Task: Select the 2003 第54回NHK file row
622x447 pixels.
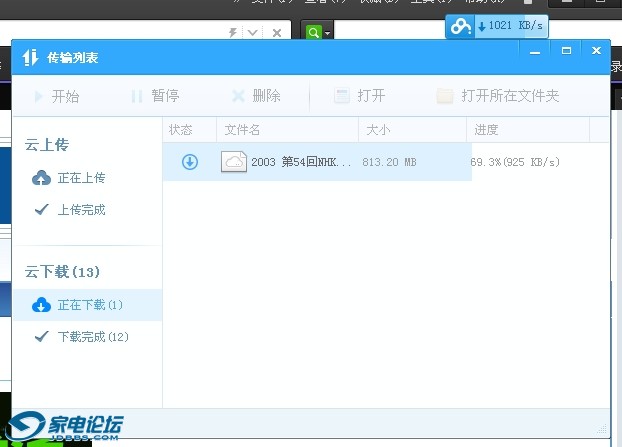Action: 301,162
